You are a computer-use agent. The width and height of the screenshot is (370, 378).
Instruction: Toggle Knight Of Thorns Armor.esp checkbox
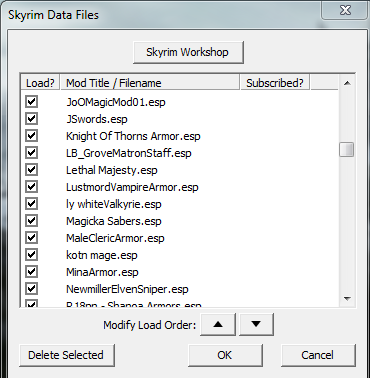pyautogui.click(x=31, y=136)
